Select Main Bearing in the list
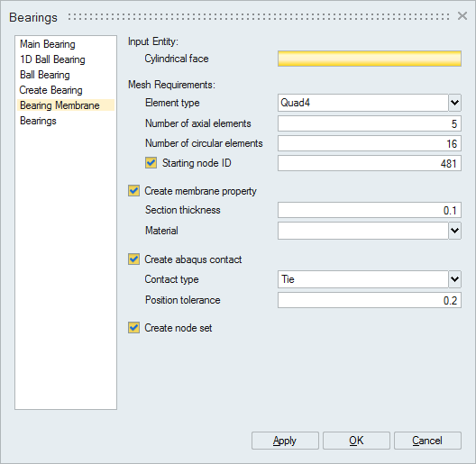The image size is (476, 464). click(48, 44)
